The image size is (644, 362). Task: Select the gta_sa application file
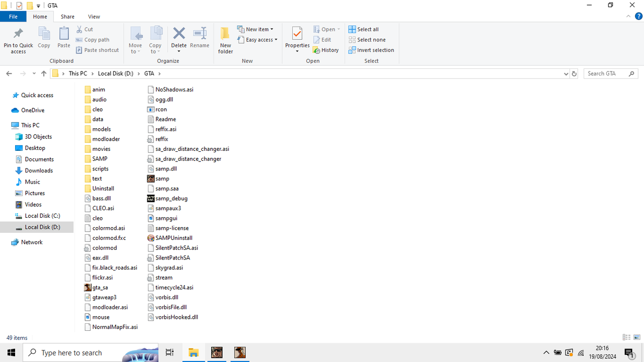point(96,288)
